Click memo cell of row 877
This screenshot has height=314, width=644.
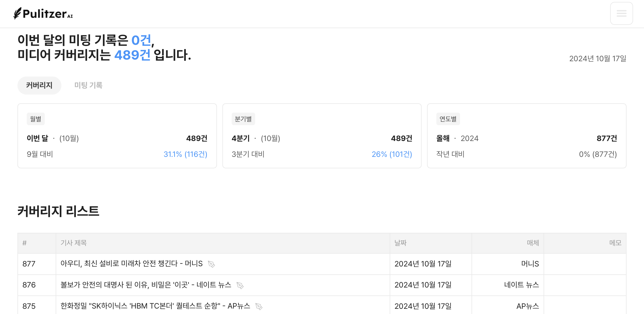[x=585, y=264]
